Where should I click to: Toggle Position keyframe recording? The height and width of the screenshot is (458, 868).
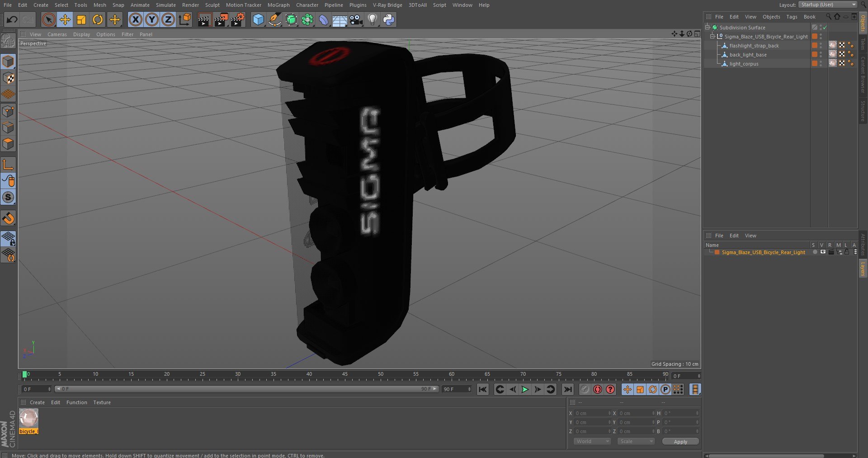coord(627,389)
